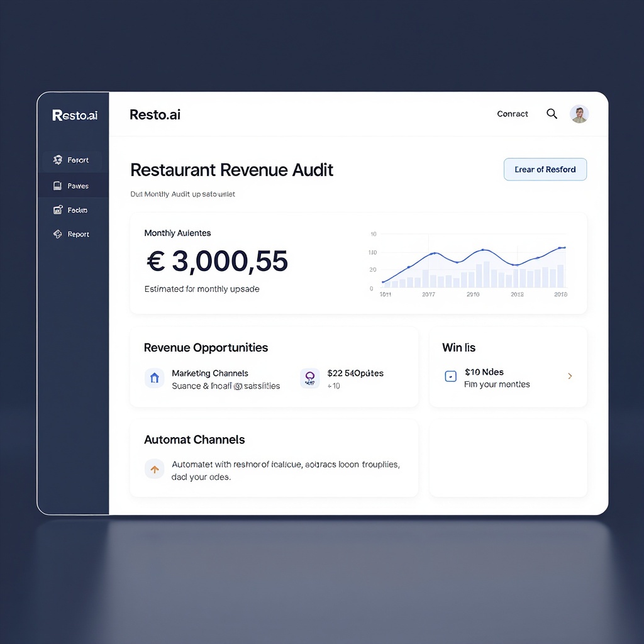Select the Pawes sidebar item
644x644 pixels.
(x=72, y=186)
